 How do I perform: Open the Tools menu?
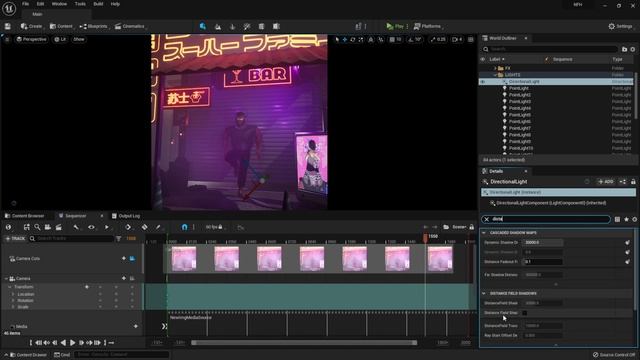80,4
